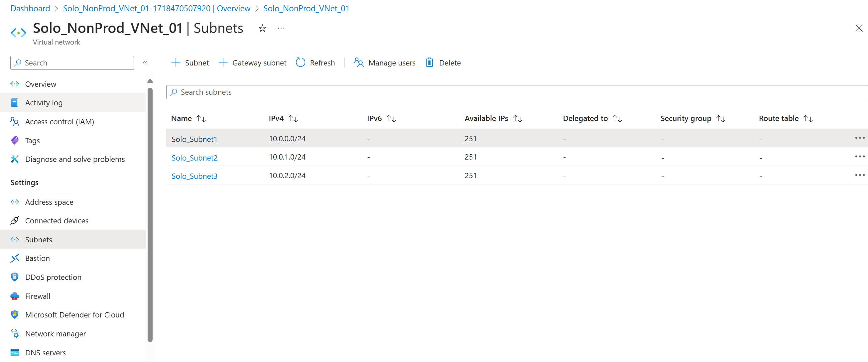Click the 10.0.1.0/24 IPv4 cell

pyautogui.click(x=287, y=157)
